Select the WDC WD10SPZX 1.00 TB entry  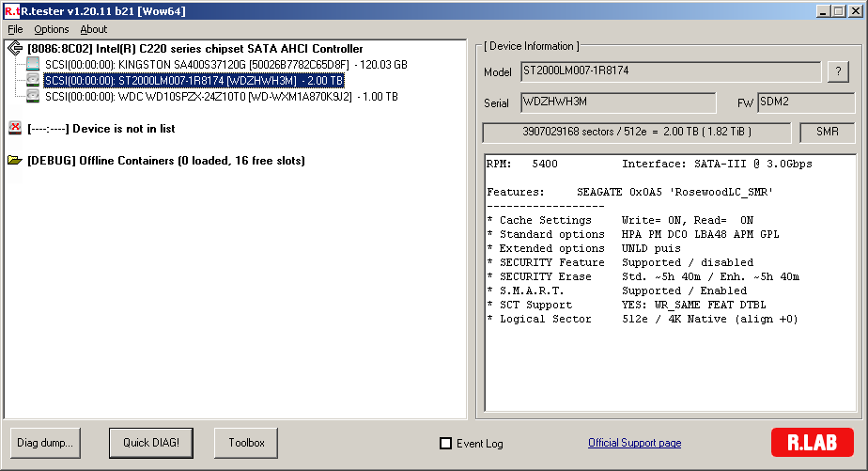coord(221,96)
